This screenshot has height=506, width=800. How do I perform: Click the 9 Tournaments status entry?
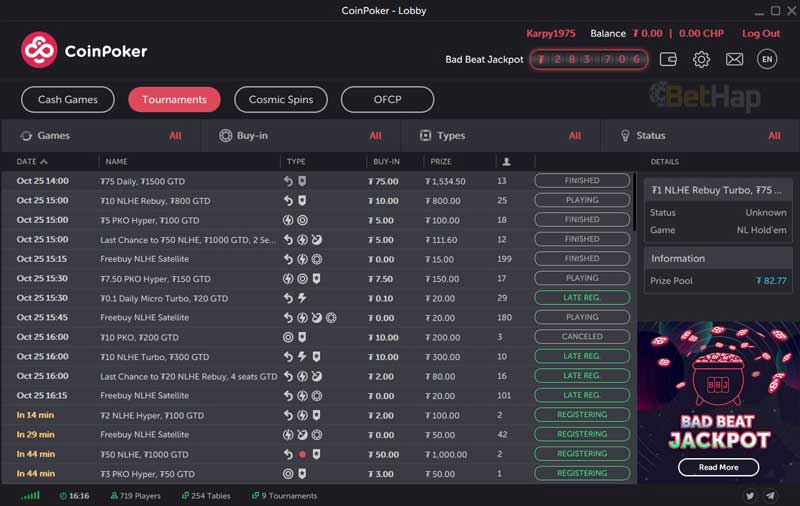tap(284, 496)
